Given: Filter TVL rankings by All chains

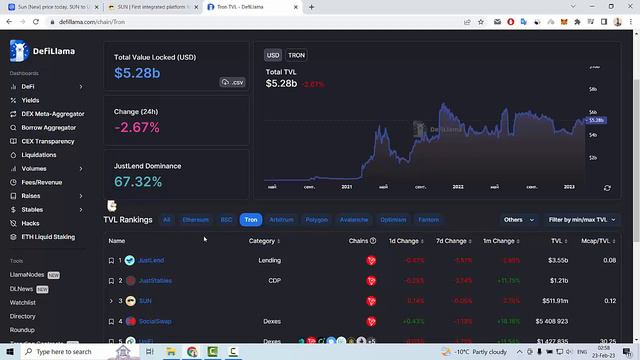Looking at the screenshot, I should (167, 220).
